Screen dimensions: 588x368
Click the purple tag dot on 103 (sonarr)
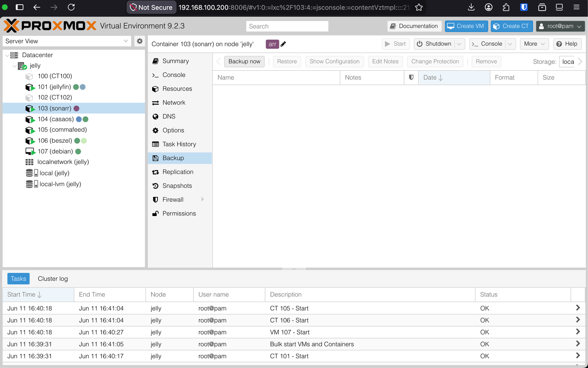(x=76, y=108)
